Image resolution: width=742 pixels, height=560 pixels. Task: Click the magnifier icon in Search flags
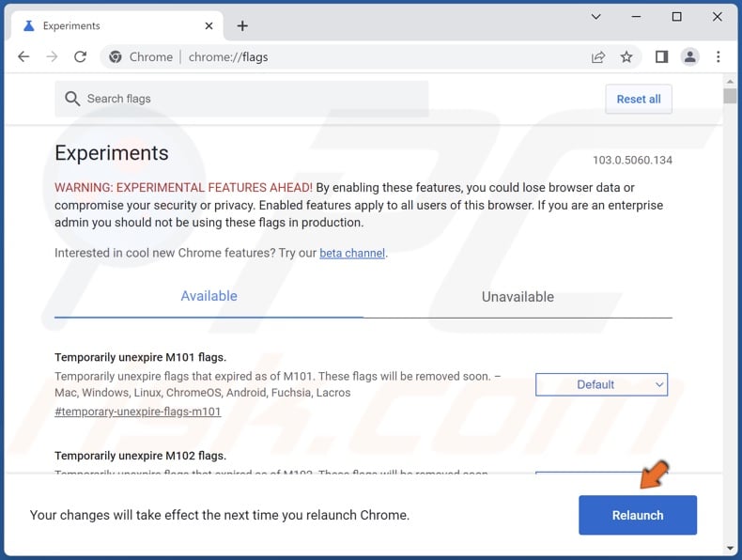point(72,99)
